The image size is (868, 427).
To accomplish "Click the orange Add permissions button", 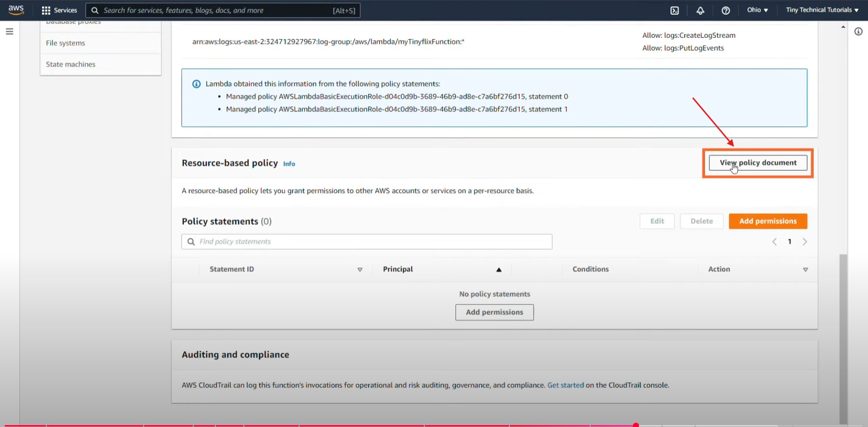I will [767, 221].
